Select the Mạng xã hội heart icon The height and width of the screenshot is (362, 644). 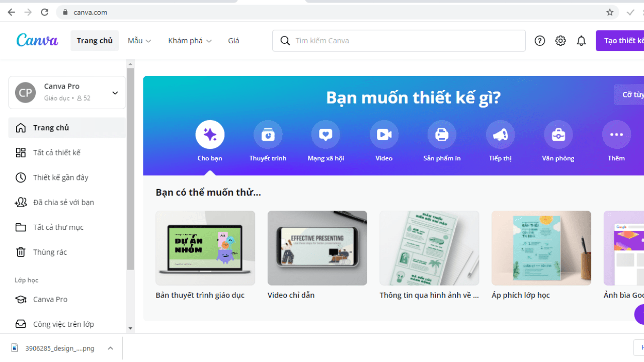tap(326, 134)
